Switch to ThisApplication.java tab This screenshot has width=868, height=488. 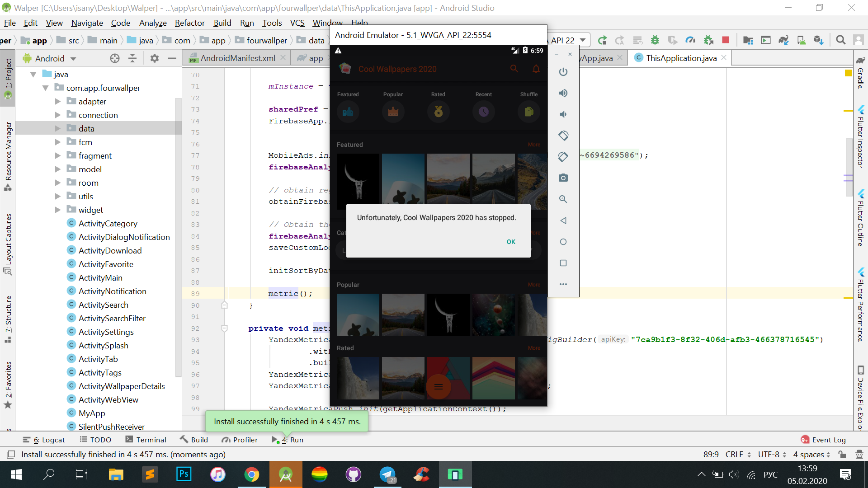[681, 58]
